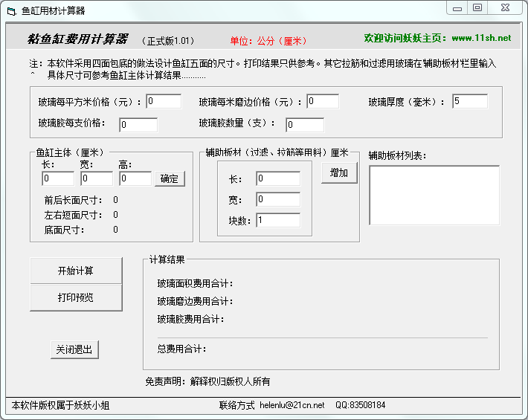The image size is (528, 420).
Task: Click 确定 to confirm tank dimensions
Action: (170, 179)
